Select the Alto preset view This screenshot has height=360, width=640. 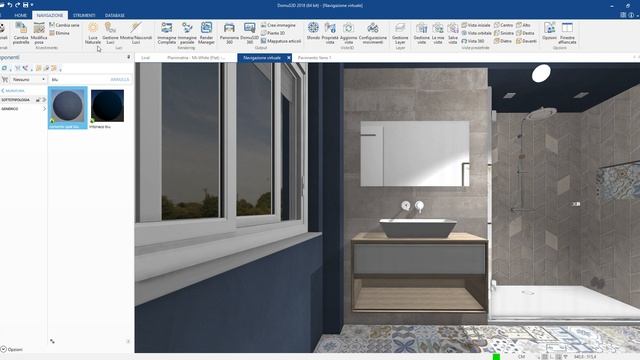523,25
